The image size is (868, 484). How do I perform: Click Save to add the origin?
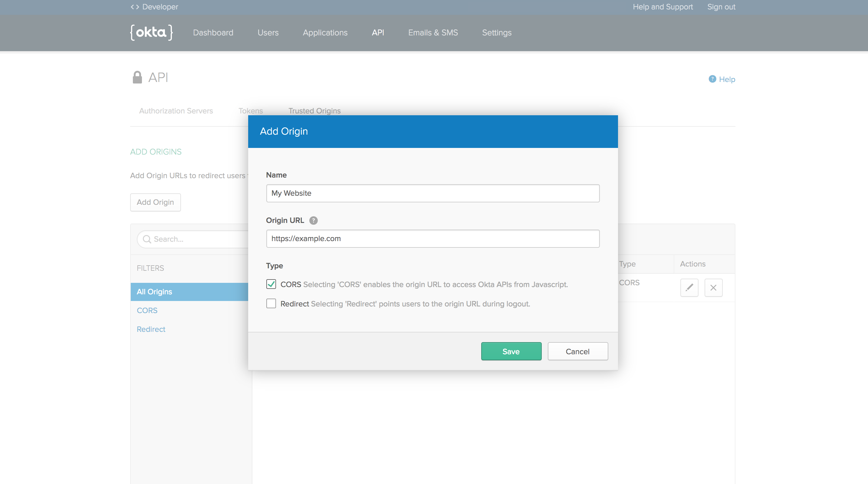pos(511,351)
